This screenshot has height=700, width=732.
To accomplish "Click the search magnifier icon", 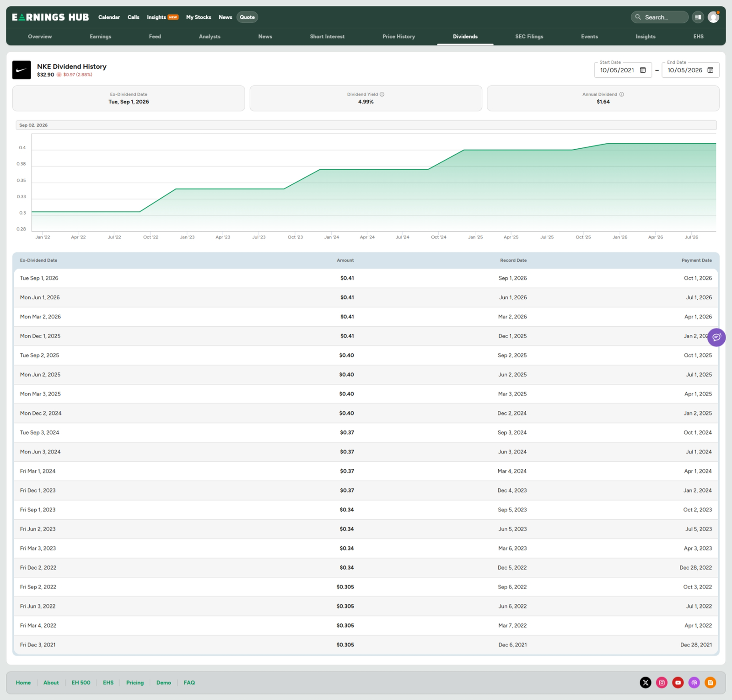I will tap(638, 17).
